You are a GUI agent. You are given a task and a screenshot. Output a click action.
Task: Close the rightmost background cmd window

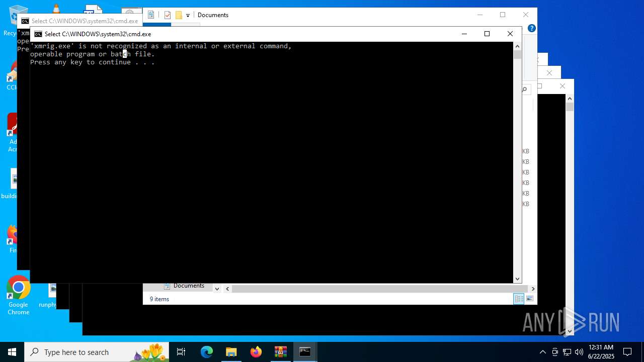(x=562, y=86)
